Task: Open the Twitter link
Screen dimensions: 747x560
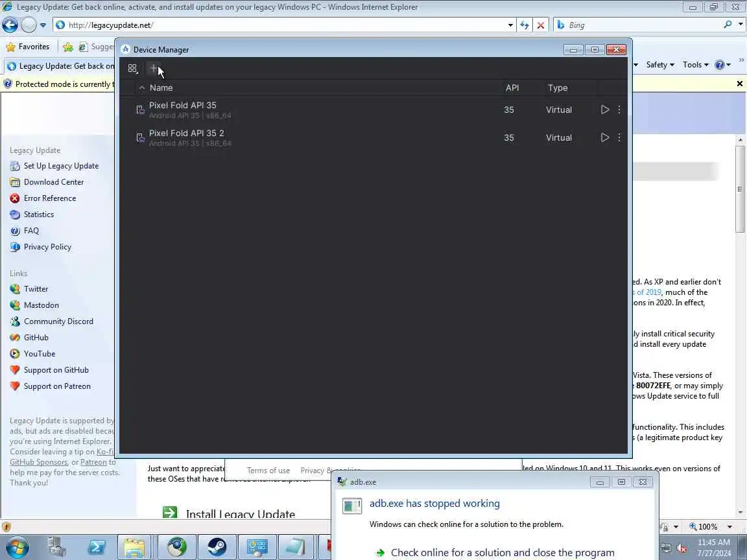Action: coord(36,289)
